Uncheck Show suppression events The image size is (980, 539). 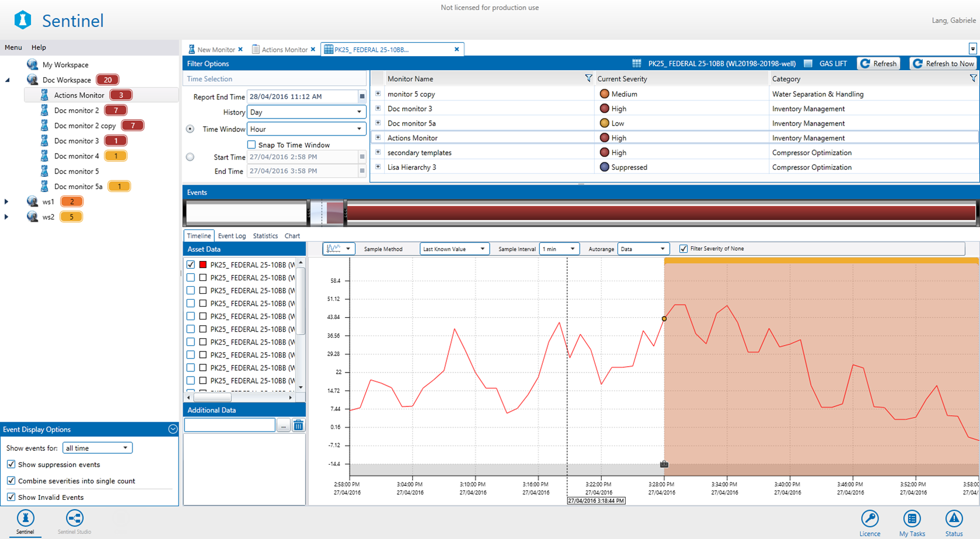(11, 464)
